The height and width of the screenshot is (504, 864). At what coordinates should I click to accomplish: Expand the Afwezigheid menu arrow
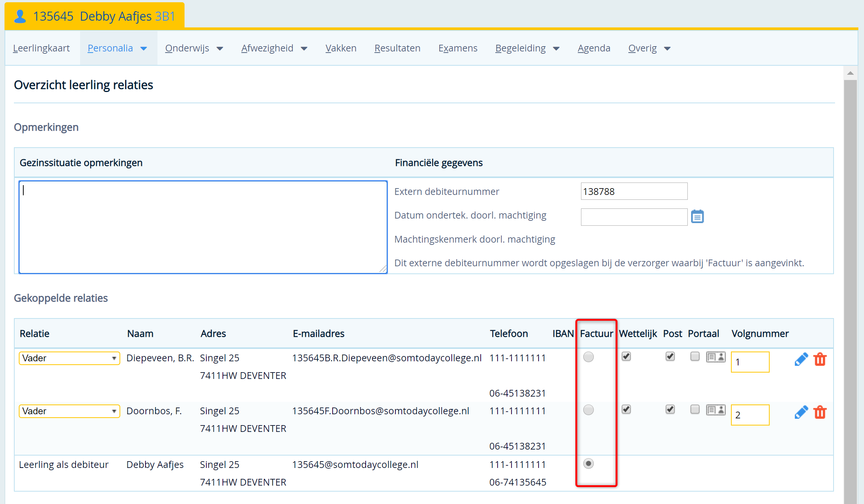click(304, 48)
